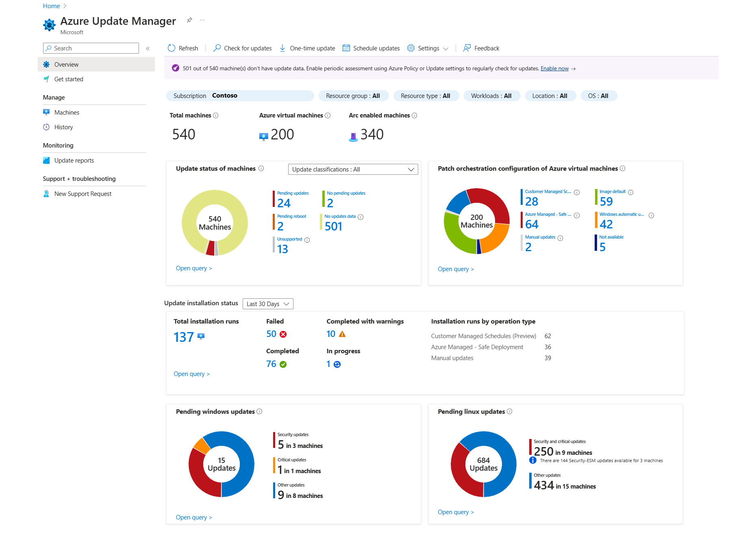The width and height of the screenshot is (756, 554).
Task: Click the 540 Machines donut chart
Action: point(215,223)
